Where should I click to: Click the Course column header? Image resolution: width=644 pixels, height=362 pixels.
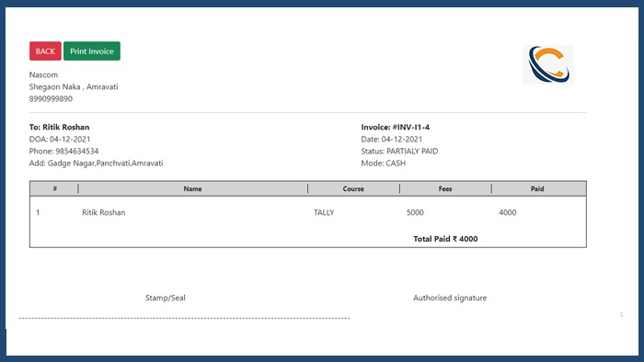[353, 188]
